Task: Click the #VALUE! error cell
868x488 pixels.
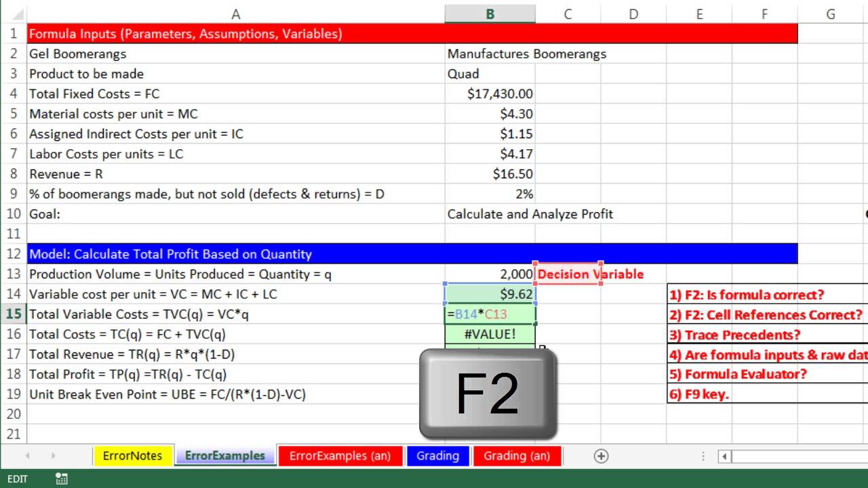Action: point(490,334)
